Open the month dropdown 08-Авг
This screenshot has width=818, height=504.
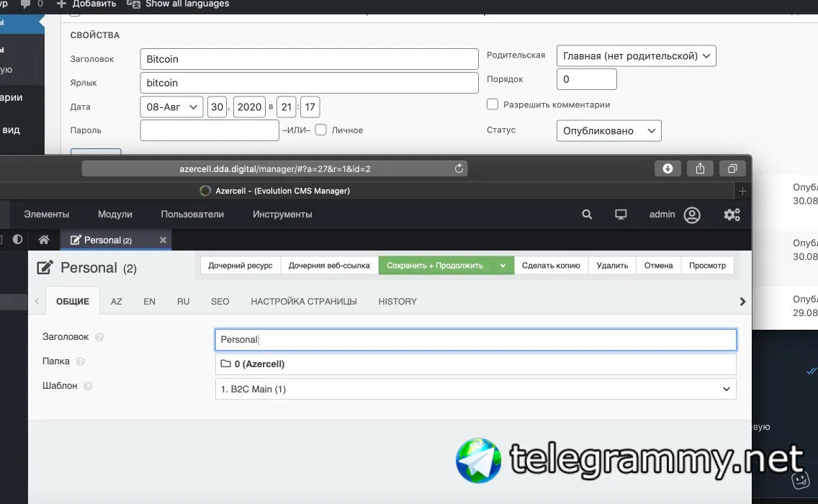click(x=171, y=107)
